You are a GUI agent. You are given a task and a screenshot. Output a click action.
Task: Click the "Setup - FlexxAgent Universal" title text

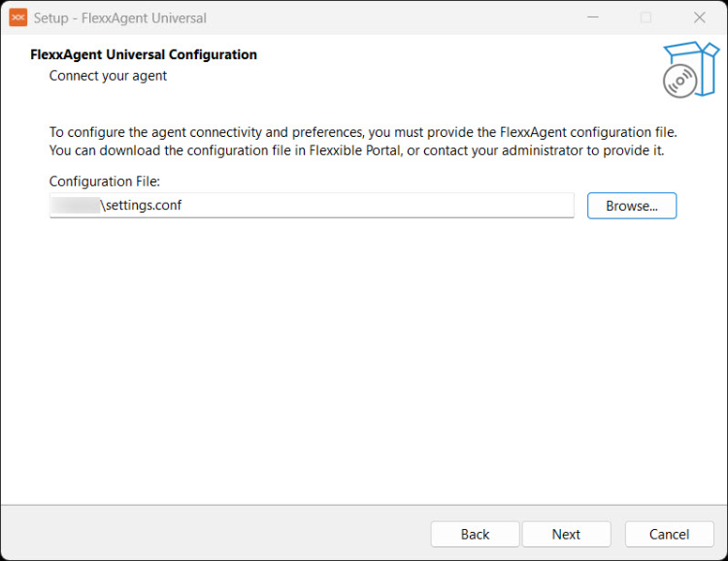tap(120, 17)
